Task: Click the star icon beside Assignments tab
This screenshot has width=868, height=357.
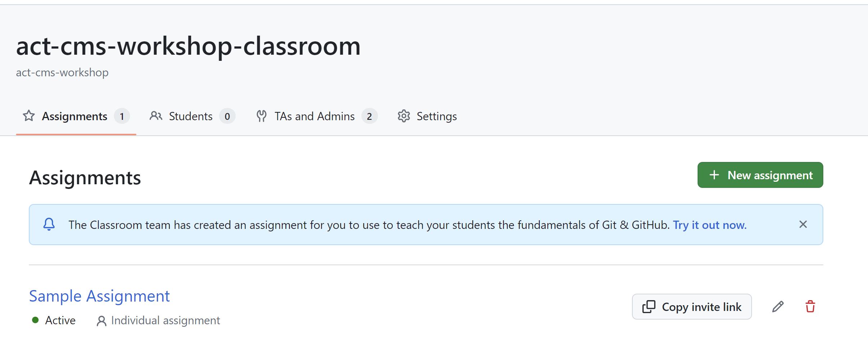Action: [29, 116]
